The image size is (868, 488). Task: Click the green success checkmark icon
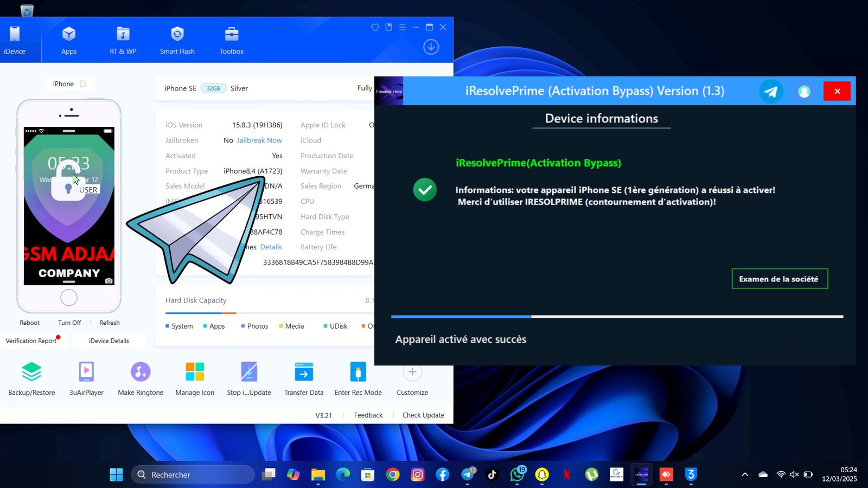(x=425, y=190)
